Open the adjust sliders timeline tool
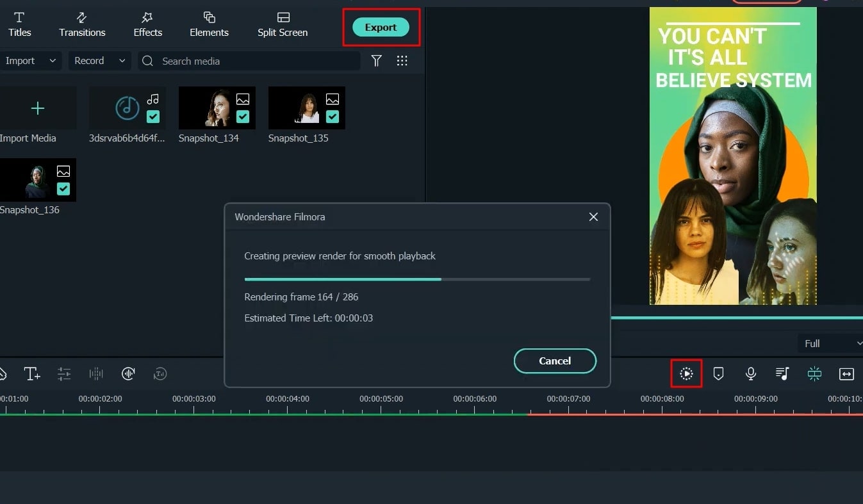Image resolution: width=863 pixels, height=504 pixels. coord(64,374)
